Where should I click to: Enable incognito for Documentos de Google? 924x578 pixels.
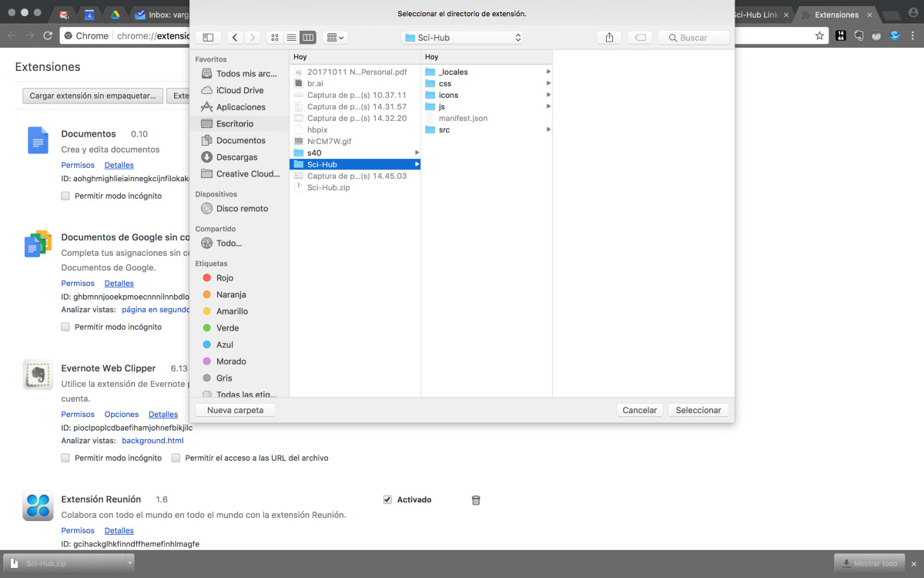coord(65,327)
